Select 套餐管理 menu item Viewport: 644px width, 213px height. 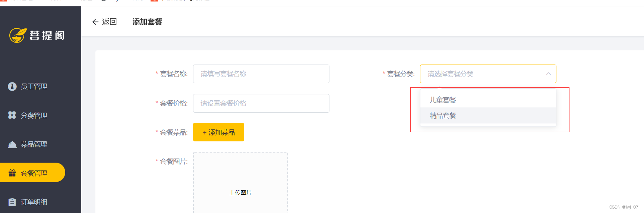32,172
